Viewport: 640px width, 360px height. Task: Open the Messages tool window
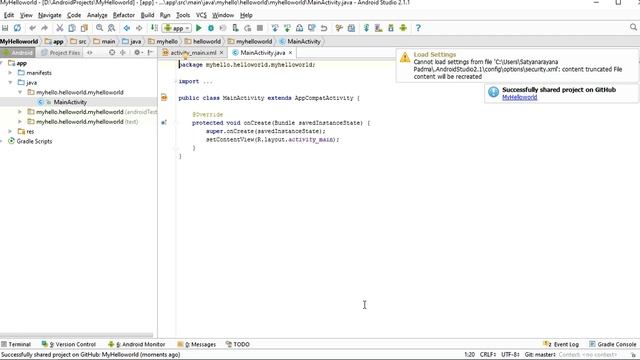click(197, 344)
